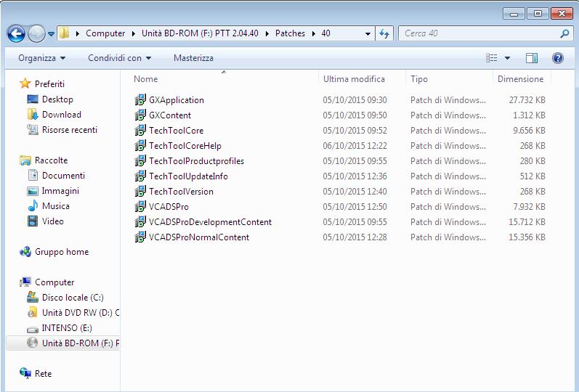The image size is (579, 392).
Task: Open the view options dropdown arrow
Action: [507, 58]
